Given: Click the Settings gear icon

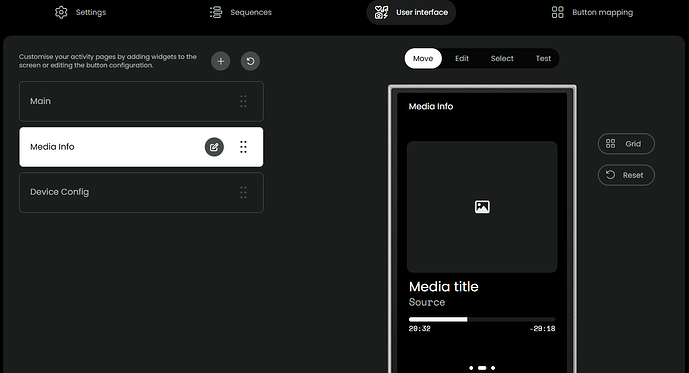Looking at the screenshot, I should point(61,12).
